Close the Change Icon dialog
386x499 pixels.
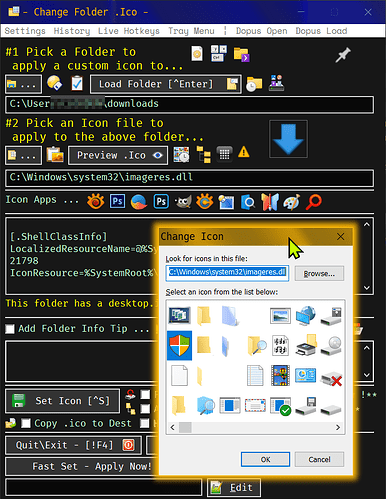pyautogui.click(x=340, y=237)
